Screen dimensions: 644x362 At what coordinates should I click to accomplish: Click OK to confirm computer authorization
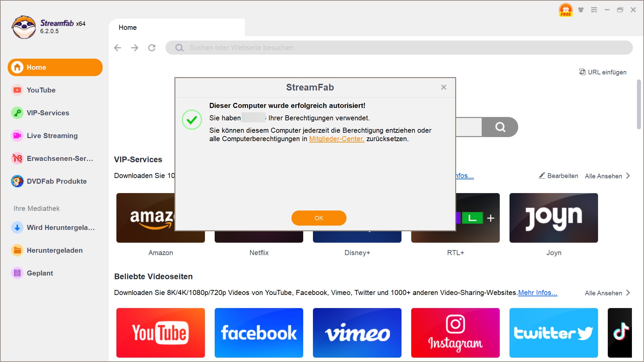point(318,218)
